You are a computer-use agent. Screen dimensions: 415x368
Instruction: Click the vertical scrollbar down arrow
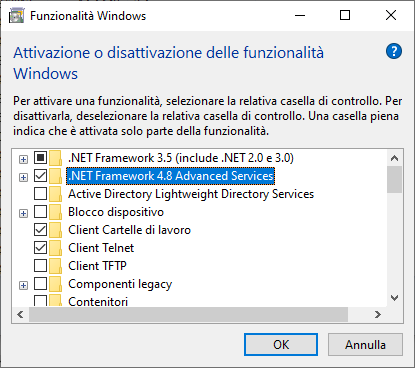[x=394, y=298]
